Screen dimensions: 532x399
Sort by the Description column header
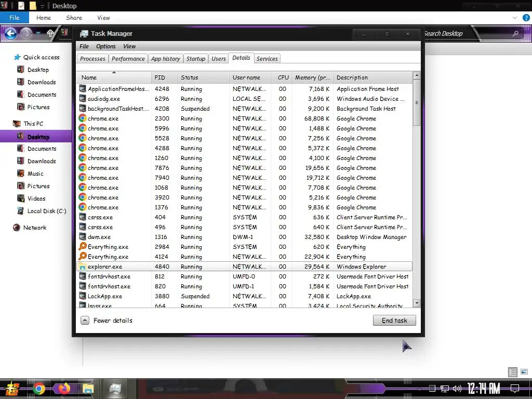(373, 77)
